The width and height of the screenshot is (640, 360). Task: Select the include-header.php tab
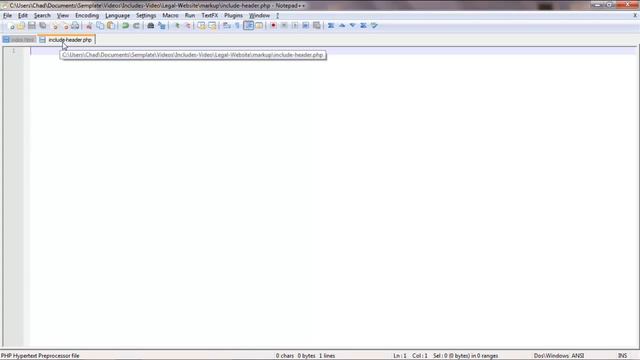(x=67, y=40)
